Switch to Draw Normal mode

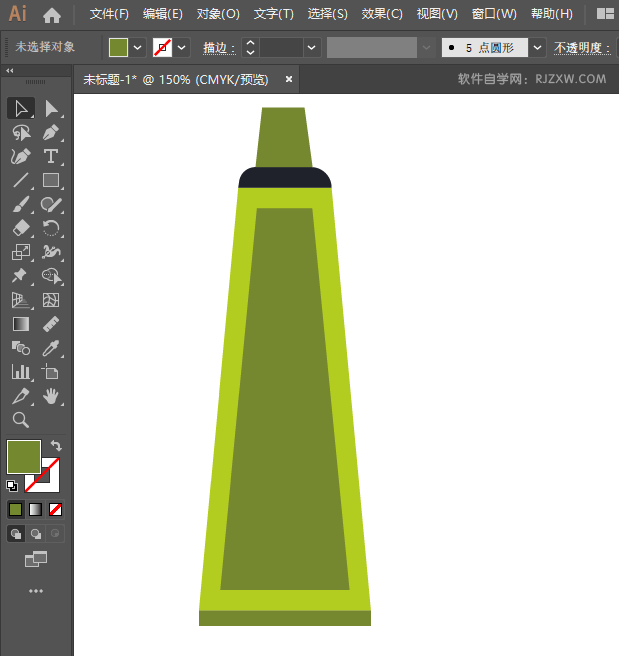pos(16,534)
